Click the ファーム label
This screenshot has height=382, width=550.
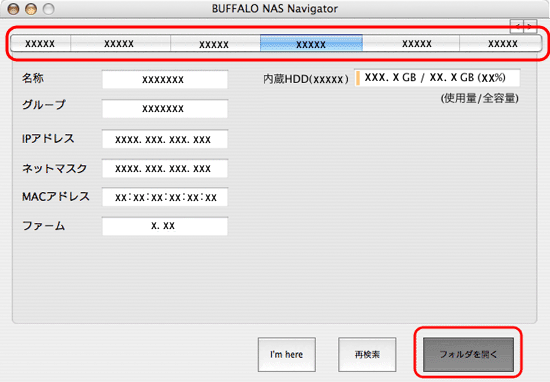(43, 226)
